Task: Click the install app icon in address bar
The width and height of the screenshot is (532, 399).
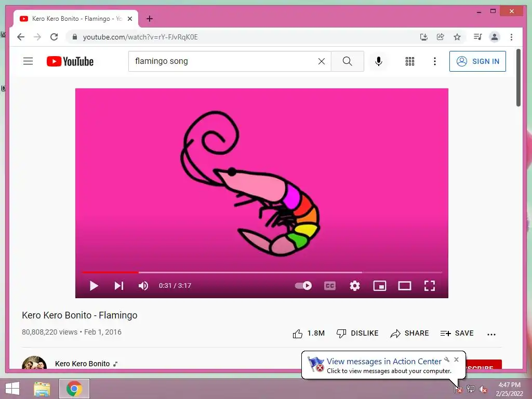Action: click(x=424, y=37)
